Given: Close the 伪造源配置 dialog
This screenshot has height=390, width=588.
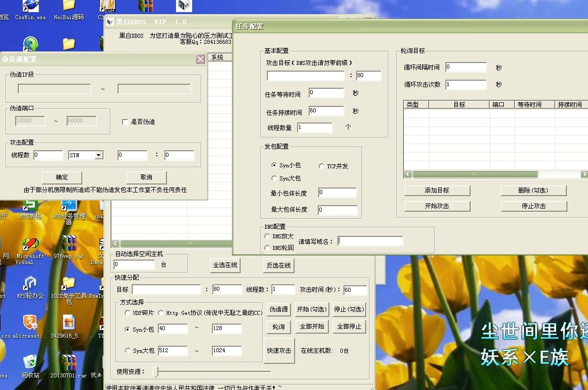Looking at the screenshot, I should tap(200, 59).
